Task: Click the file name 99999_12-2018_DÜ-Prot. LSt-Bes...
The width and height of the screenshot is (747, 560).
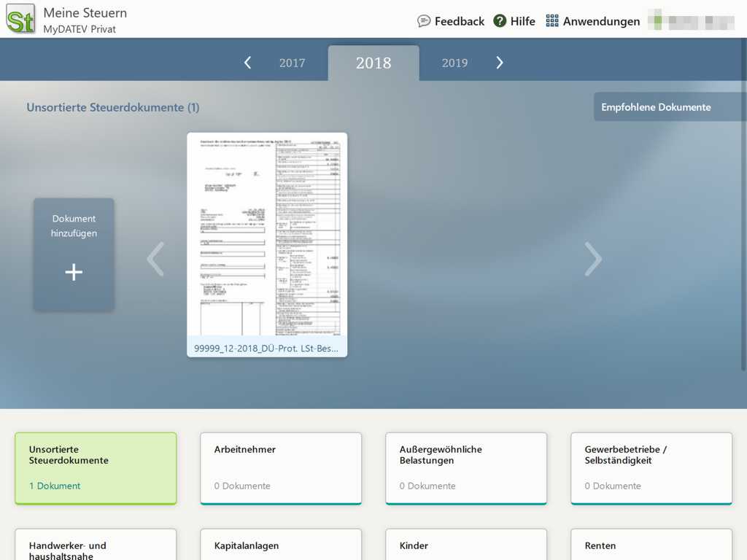Action: pos(266,348)
